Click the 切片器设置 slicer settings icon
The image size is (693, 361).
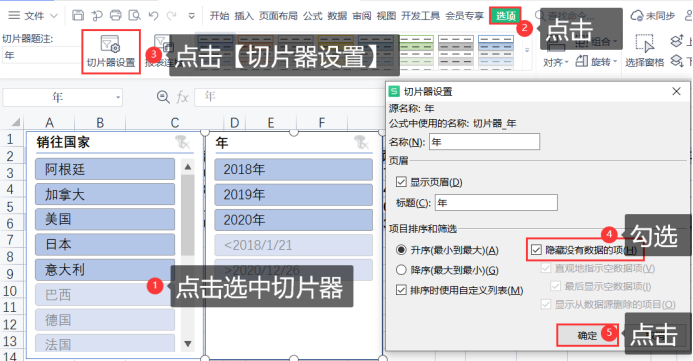pyautogui.click(x=110, y=45)
